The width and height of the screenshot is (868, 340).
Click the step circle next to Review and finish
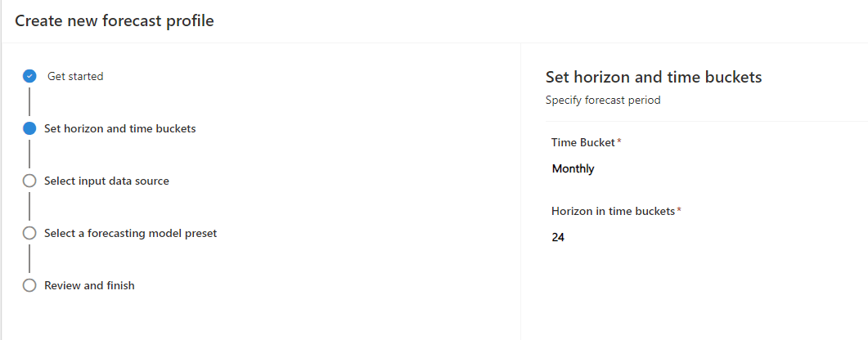[29, 285]
